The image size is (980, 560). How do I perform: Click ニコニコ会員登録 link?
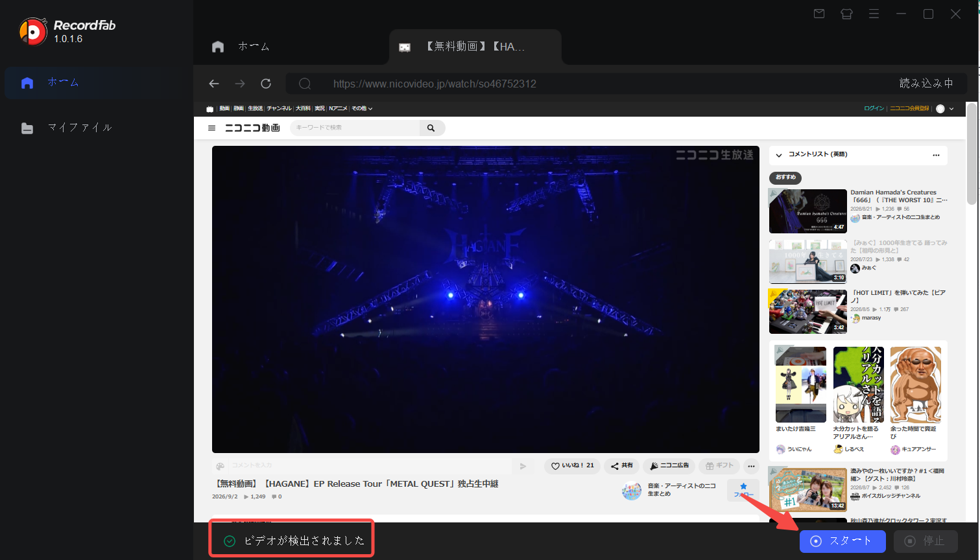pos(909,109)
